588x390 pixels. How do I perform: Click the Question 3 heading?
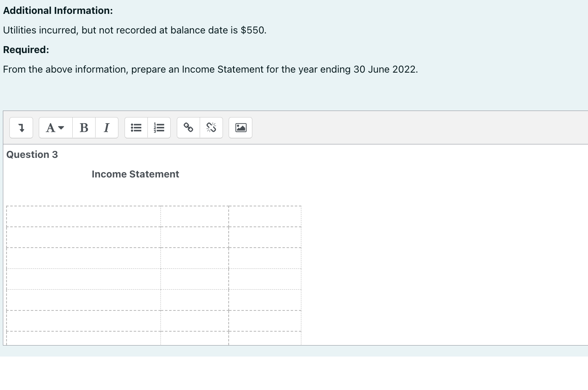pyautogui.click(x=32, y=155)
